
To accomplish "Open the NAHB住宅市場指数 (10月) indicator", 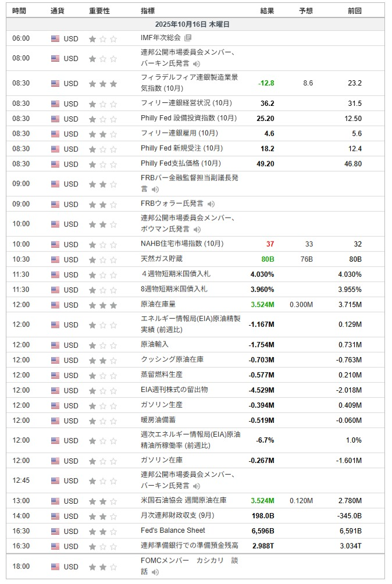I will point(182,244).
